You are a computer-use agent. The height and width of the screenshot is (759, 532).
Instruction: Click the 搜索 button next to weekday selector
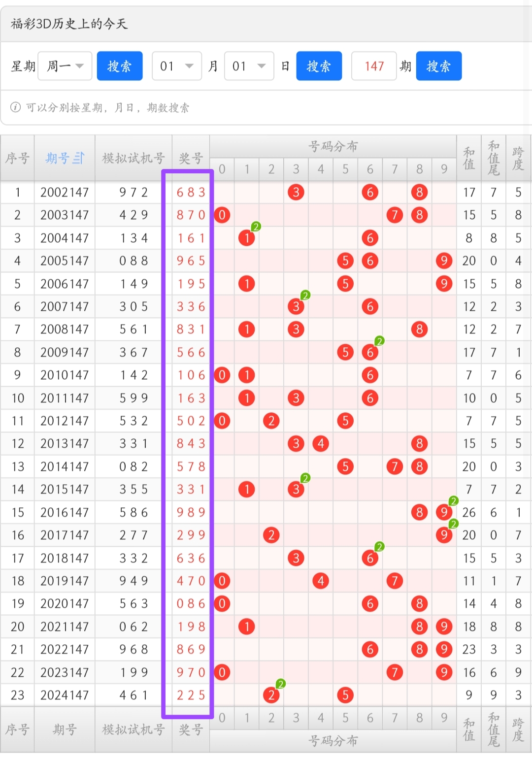click(x=120, y=66)
